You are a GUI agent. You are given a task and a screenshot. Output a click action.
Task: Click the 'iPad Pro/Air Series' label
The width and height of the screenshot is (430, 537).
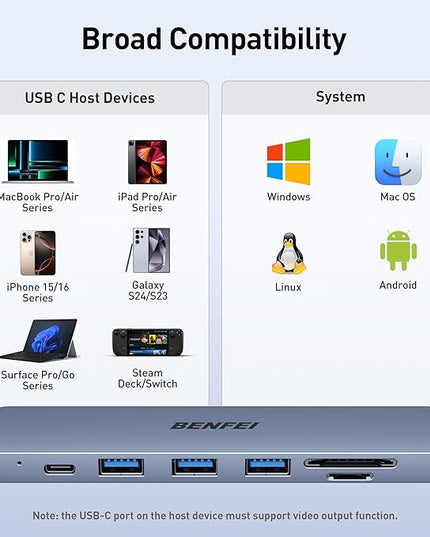(x=147, y=202)
